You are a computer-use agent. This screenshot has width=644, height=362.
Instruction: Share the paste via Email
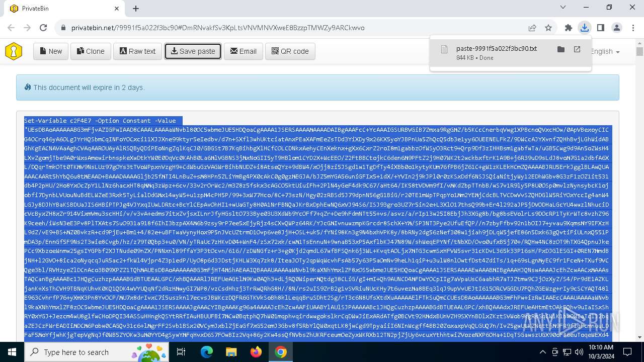[244, 51]
